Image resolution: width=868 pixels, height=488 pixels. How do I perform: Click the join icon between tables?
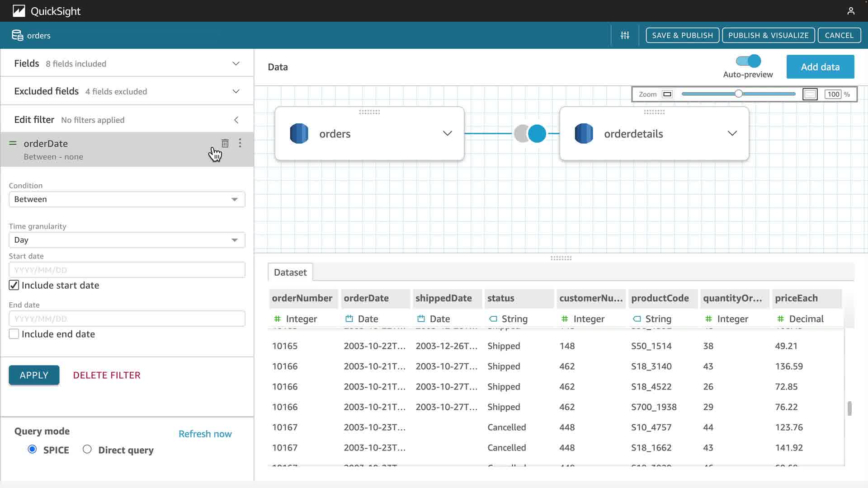[x=530, y=134]
